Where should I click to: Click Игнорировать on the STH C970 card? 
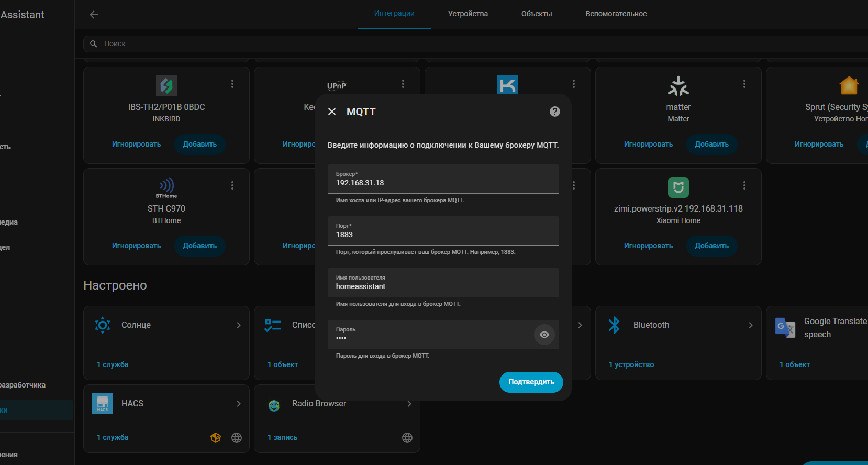click(136, 246)
